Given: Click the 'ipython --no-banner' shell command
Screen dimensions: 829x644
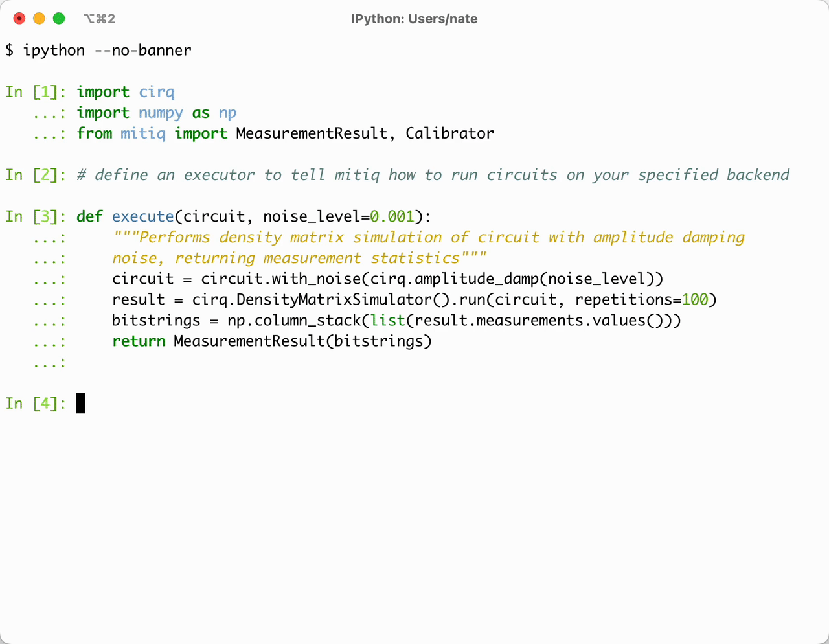Looking at the screenshot, I should (x=108, y=51).
